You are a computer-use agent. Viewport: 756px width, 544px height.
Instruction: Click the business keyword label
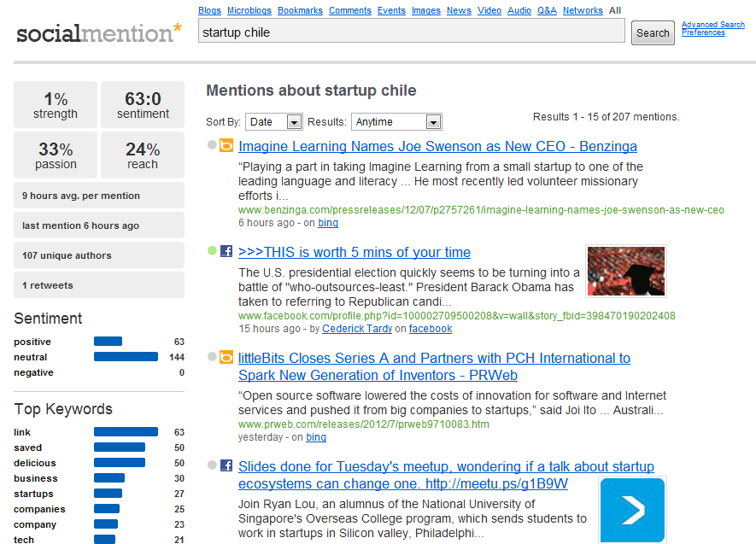click(x=36, y=478)
